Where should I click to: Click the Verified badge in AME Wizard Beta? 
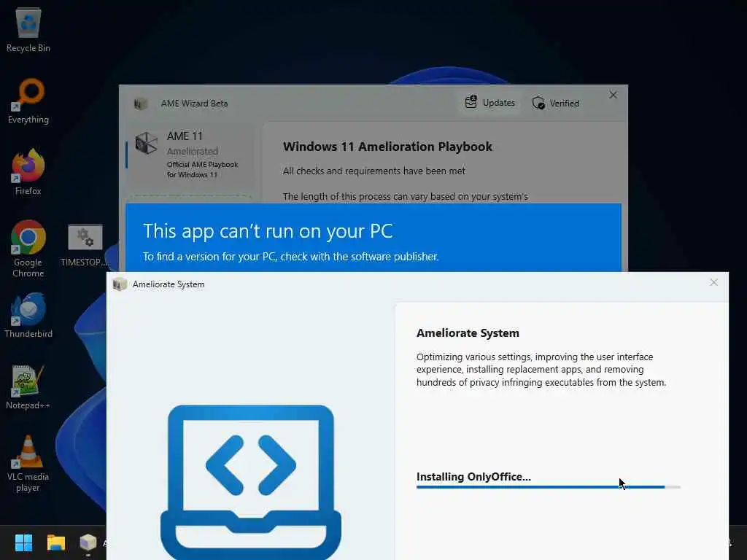[x=555, y=103]
